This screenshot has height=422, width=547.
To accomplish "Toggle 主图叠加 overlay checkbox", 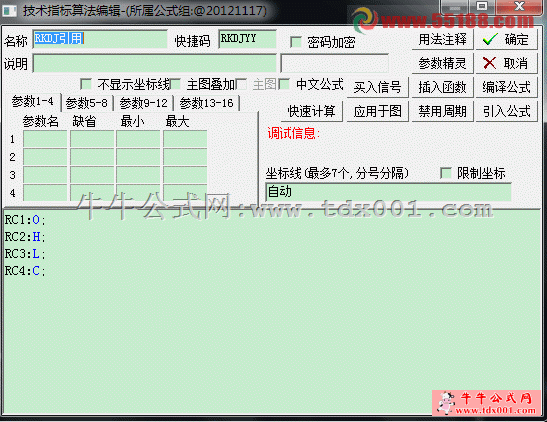I will pyautogui.click(x=175, y=84).
